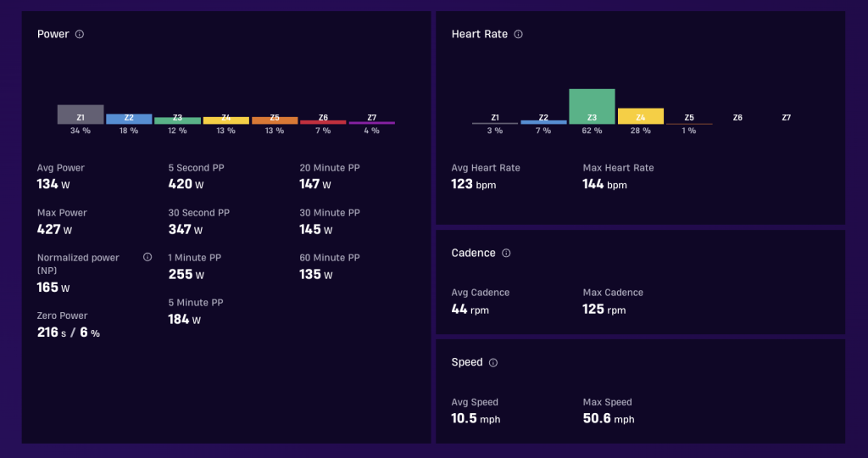Select the blue Heart Rate Z2 bar
This screenshot has width=868, height=458.
[x=543, y=122]
